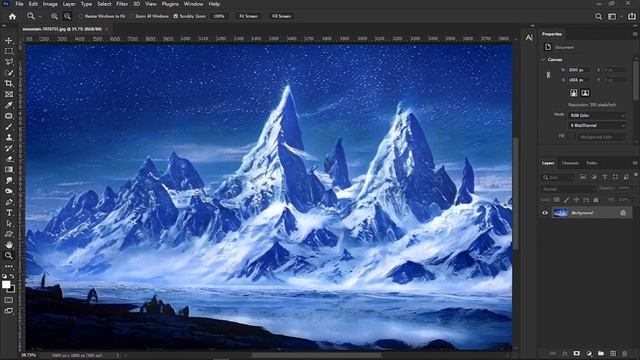Collapse the Canvas section chevron
This screenshot has height=360, width=640.
click(544, 60)
